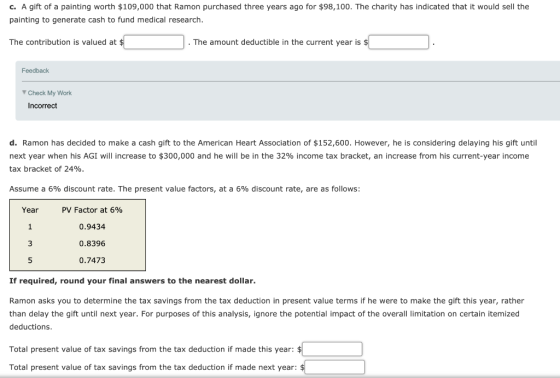Collapse the Check My Work triangle
Viewport: 560px width, 378px height.
[24, 93]
